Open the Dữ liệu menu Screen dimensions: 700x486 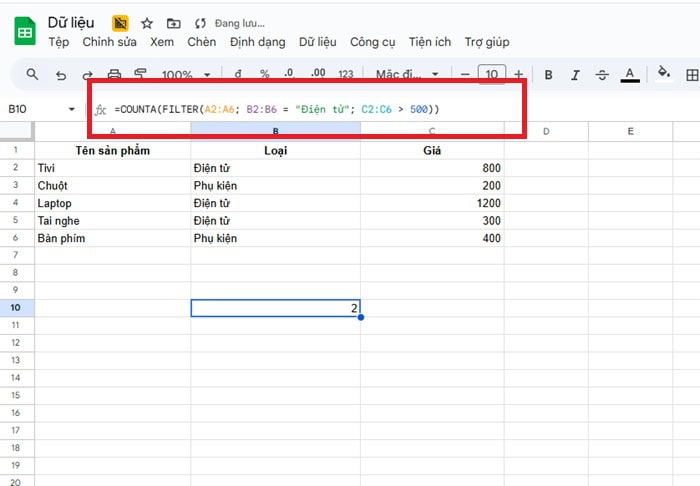click(x=317, y=42)
